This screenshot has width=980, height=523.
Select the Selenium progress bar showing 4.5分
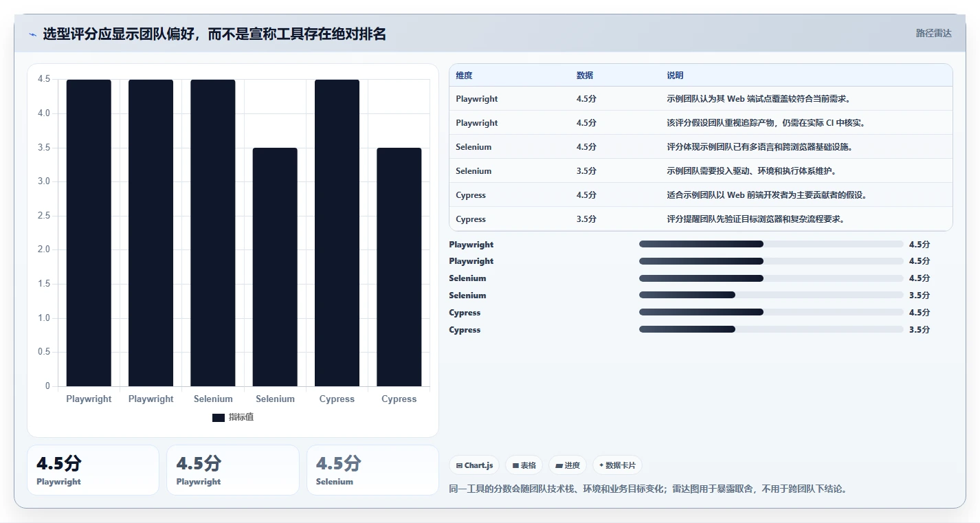tap(771, 278)
